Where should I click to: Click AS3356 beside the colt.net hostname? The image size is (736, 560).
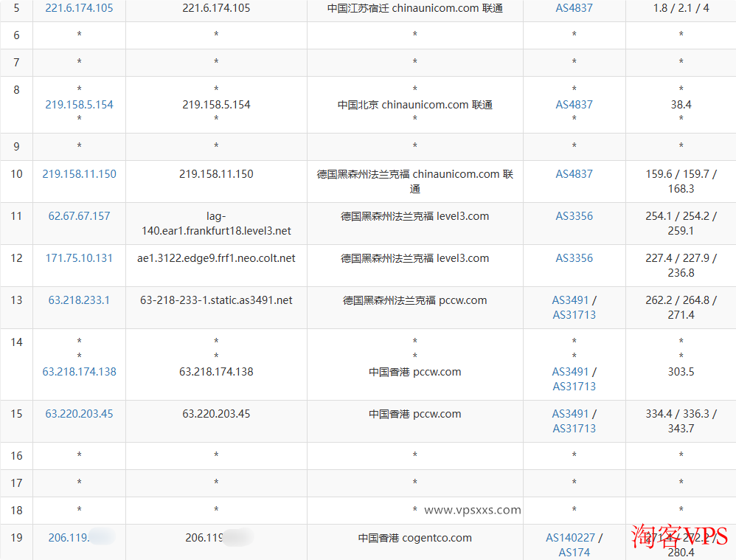(574, 257)
